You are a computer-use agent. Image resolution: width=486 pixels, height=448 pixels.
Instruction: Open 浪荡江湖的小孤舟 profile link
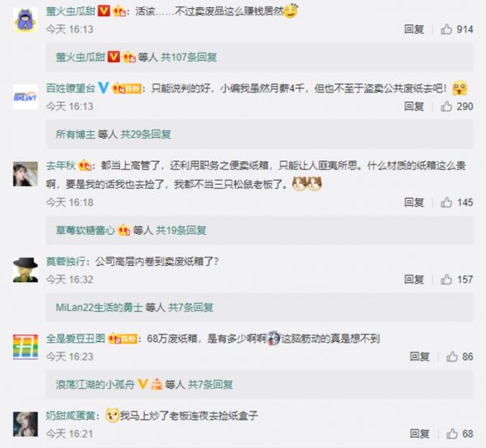click(x=95, y=385)
